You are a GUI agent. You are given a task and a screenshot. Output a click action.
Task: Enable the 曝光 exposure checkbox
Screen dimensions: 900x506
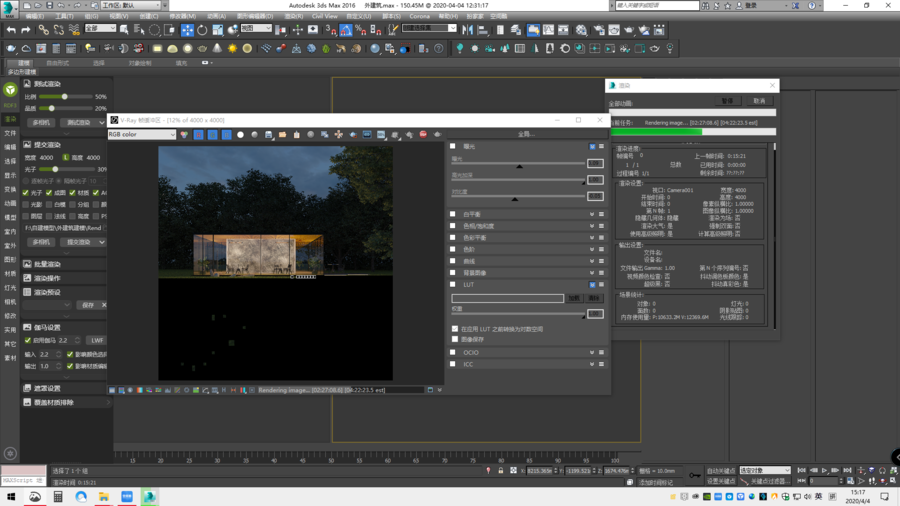click(x=453, y=146)
